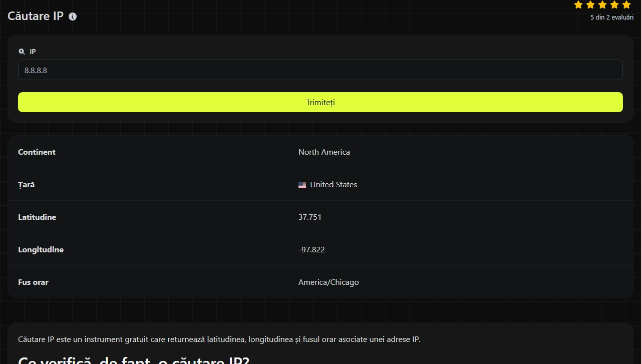Select the "North America" value
The height and width of the screenshot is (364, 641).
[x=324, y=152]
